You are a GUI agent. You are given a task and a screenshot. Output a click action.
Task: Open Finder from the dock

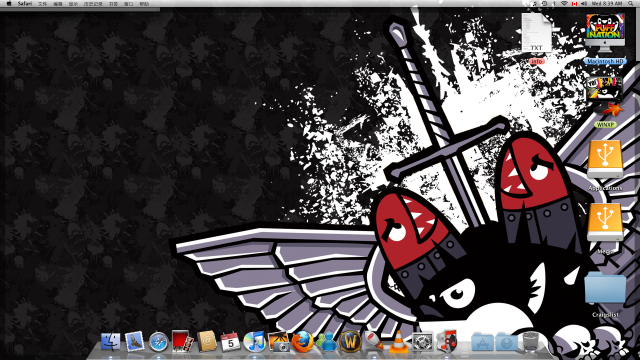tap(111, 342)
